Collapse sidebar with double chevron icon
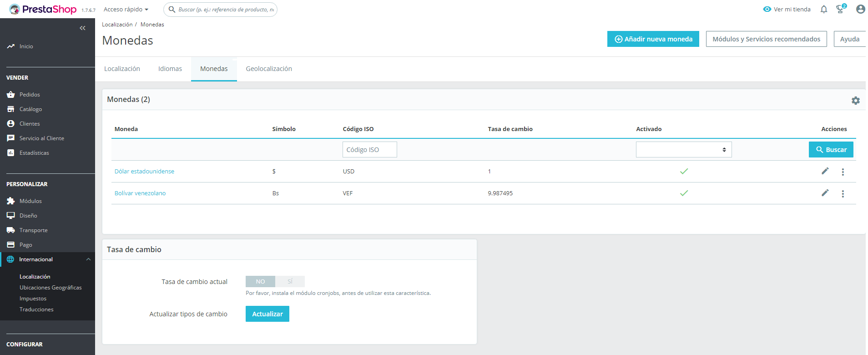 coord(82,28)
